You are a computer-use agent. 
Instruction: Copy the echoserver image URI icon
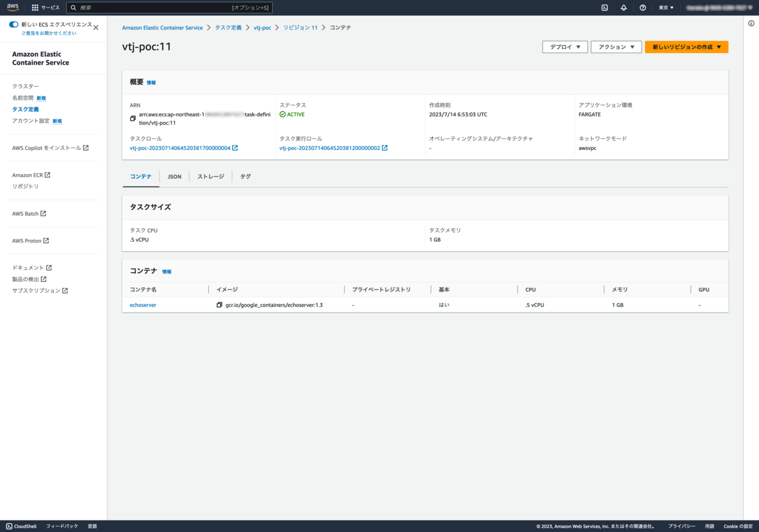point(219,305)
